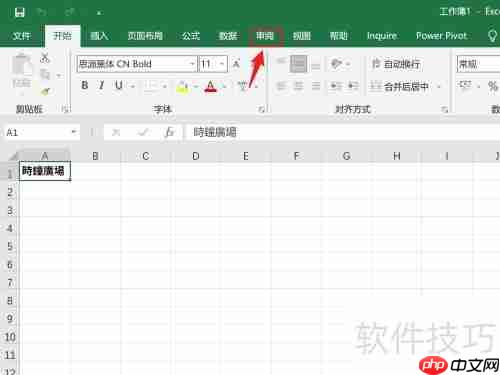This screenshot has width=500, height=375.
Task: Switch to the 审阅 (Review) tab
Action: [x=265, y=36]
